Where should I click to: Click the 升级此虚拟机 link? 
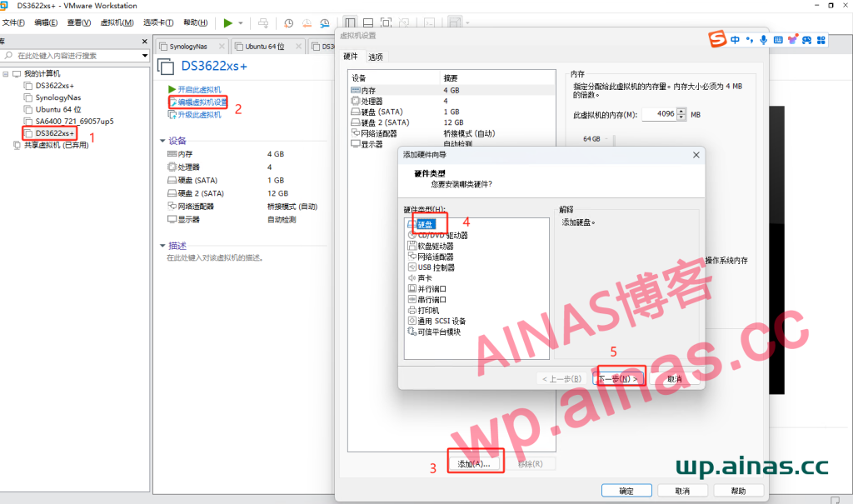(199, 115)
